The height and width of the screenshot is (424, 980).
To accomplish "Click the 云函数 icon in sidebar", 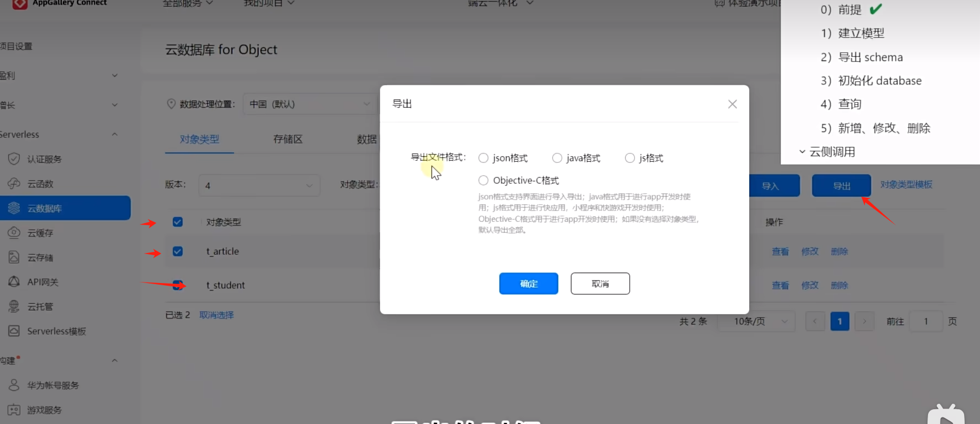I will pos(14,184).
